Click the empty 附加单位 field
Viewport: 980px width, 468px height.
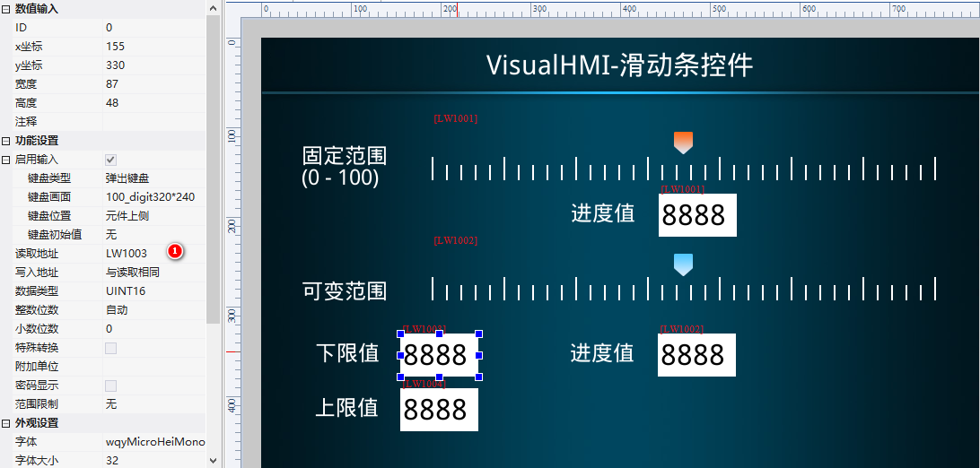point(153,367)
